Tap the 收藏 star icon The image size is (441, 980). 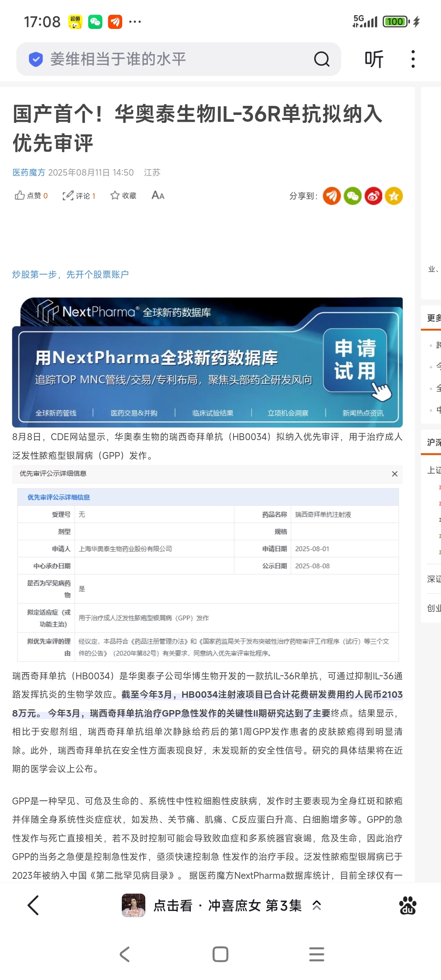[x=115, y=195]
